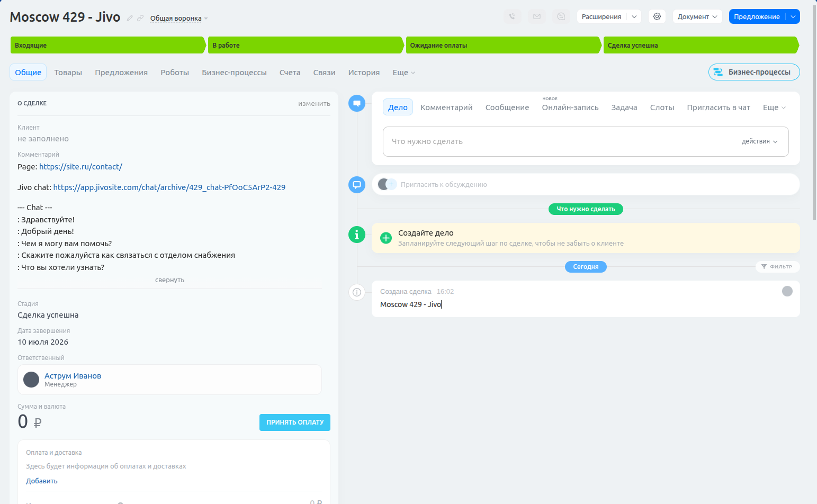The height and width of the screenshot is (504, 817).
Task: Open the Бизнес-процессы tab
Action: [x=234, y=73]
